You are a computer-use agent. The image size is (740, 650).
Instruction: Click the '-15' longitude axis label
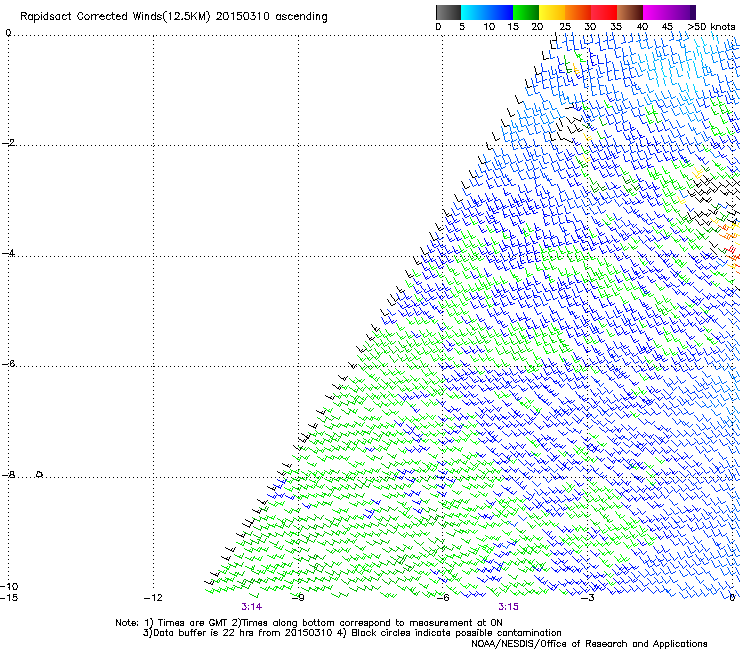point(9,598)
